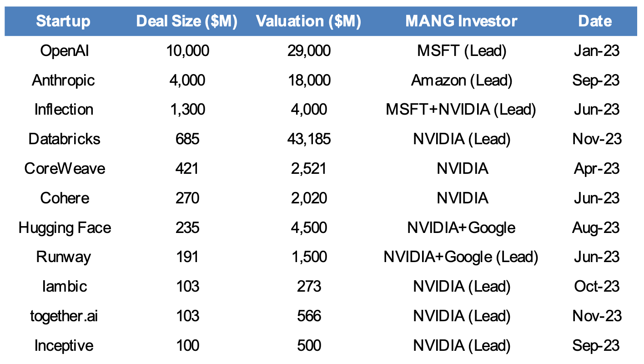The width and height of the screenshot is (644, 364).
Task: Click the Hugging Face startup name
Action: pos(65,227)
